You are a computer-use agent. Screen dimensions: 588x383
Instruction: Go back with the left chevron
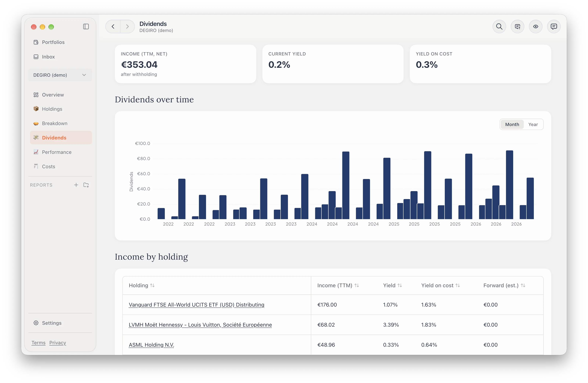pyautogui.click(x=113, y=26)
